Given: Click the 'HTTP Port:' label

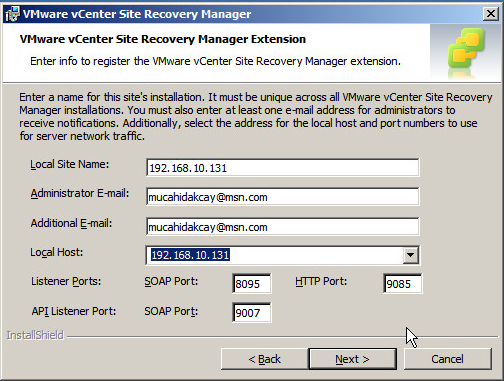Looking at the screenshot, I should (321, 282).
